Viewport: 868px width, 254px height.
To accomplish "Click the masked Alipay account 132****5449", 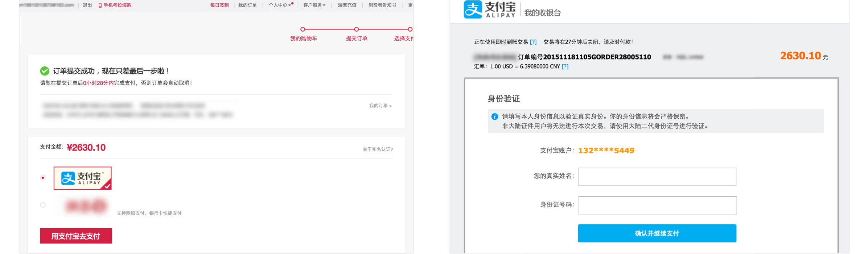I will (x=606, y=151).
